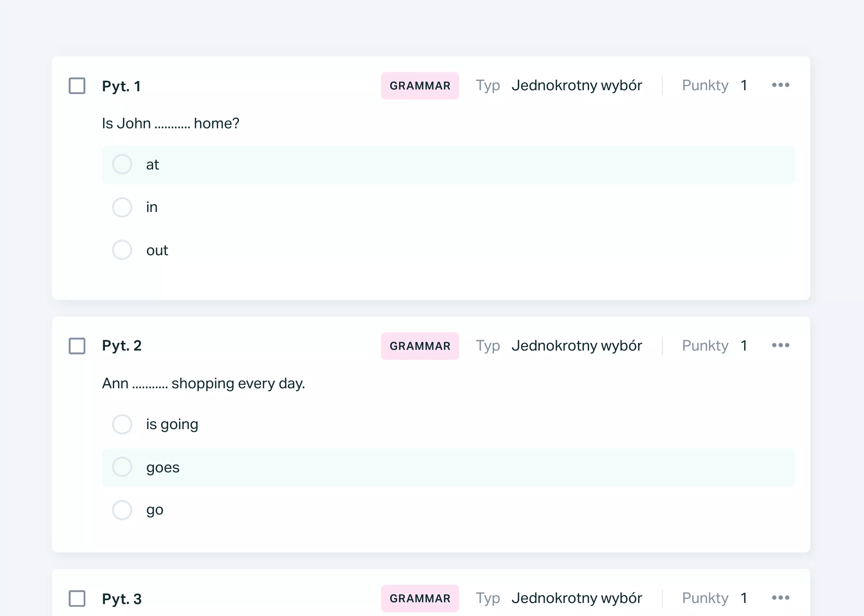Click 'Jednokrotny wybór' type in Pyt. 2
Viewport: 864px width, 616px height.
[x=577, y=345]
